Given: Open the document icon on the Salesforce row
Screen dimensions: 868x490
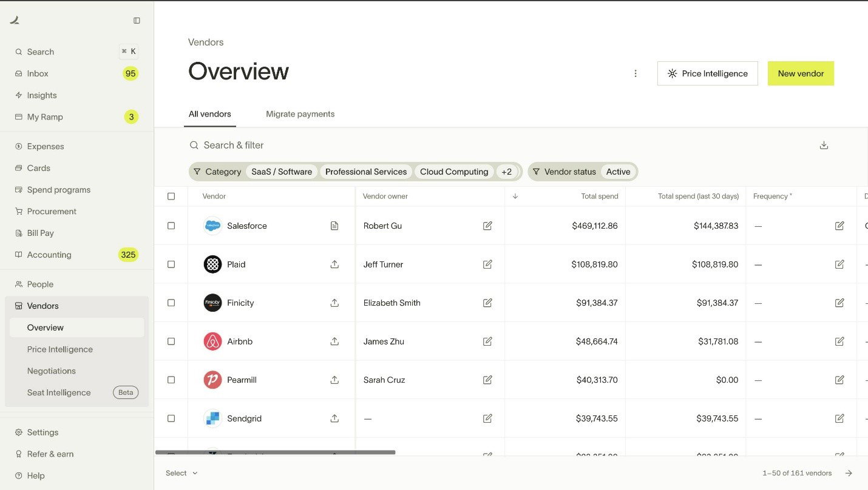Looking at the screenshot, I should click(334, 225).
